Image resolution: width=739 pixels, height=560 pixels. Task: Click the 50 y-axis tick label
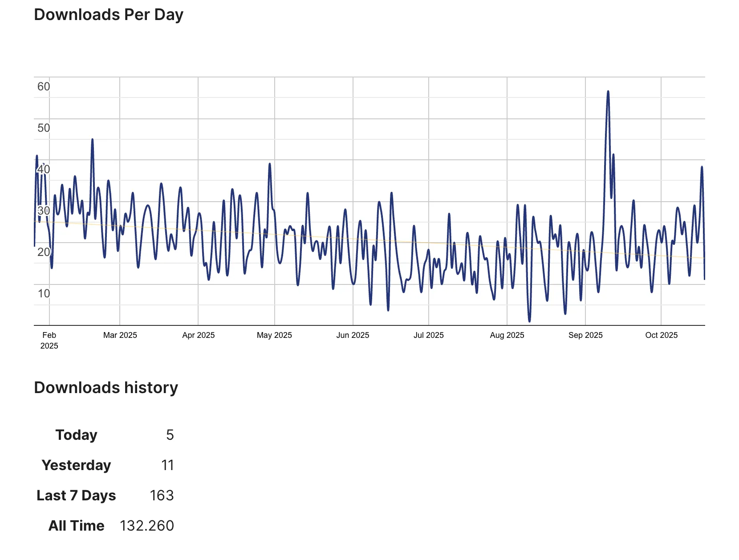pyautogui.click(x=44, y=128)
